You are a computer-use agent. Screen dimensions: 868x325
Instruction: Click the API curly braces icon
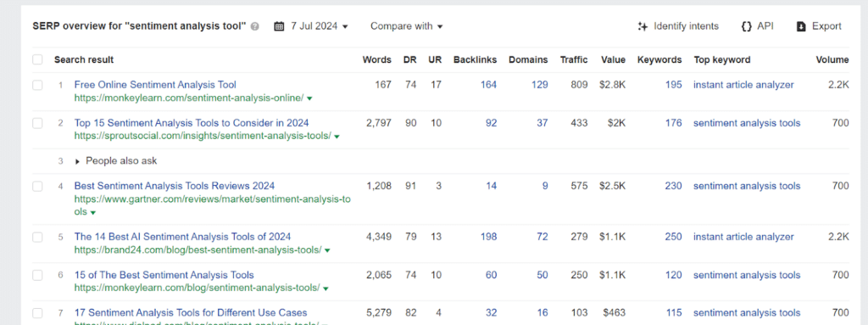[x=746, y=26]
